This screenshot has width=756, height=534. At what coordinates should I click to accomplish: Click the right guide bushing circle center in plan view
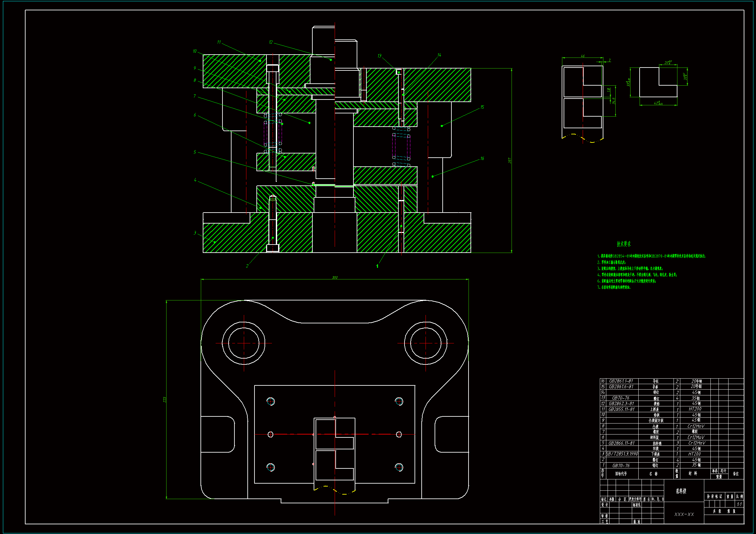[x=426, y=343]
